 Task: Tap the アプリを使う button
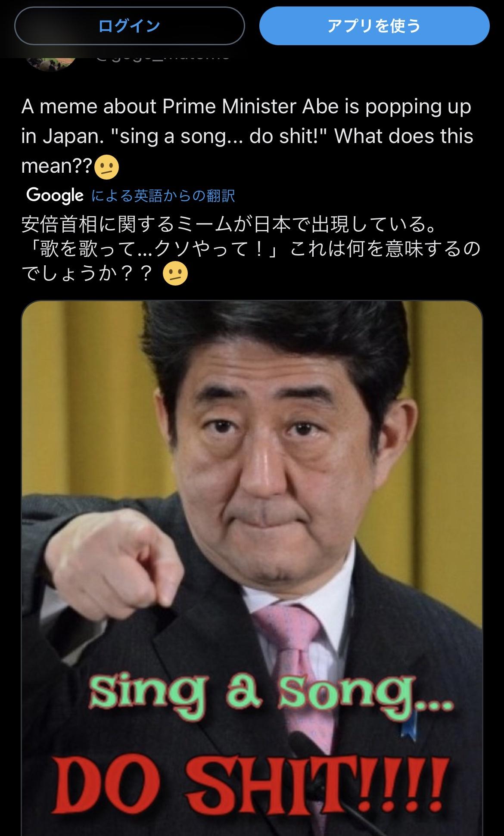coord(374,26)
